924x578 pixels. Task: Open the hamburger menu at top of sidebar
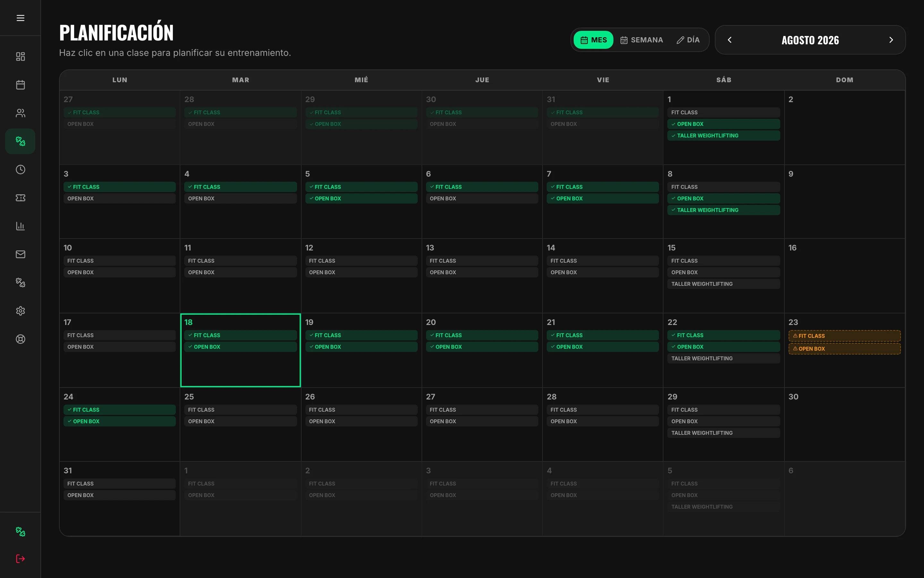point(20,18)
